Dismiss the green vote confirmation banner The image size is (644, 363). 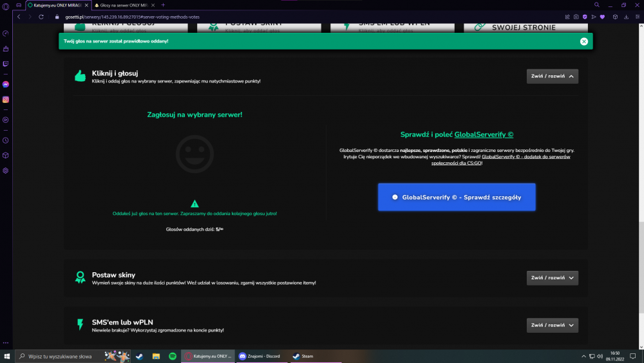[x=584, y=41]
